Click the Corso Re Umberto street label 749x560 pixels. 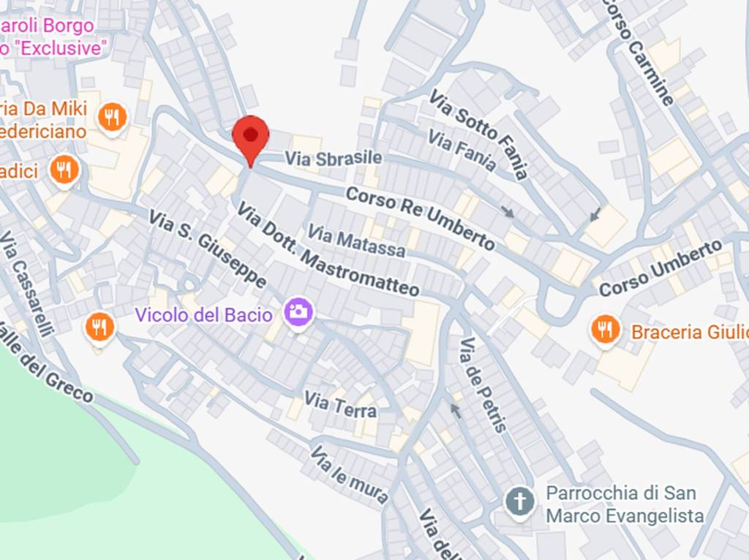(x=421, y=218)
